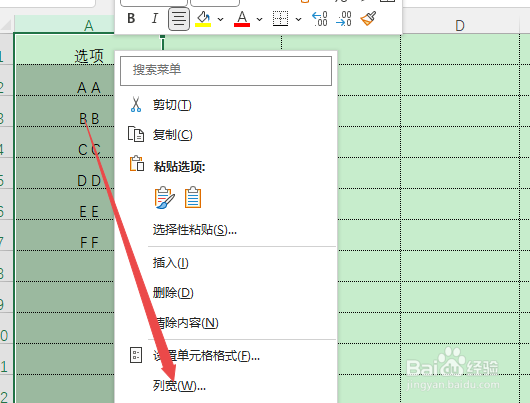Open Paste Special (S) dialog

195,230
